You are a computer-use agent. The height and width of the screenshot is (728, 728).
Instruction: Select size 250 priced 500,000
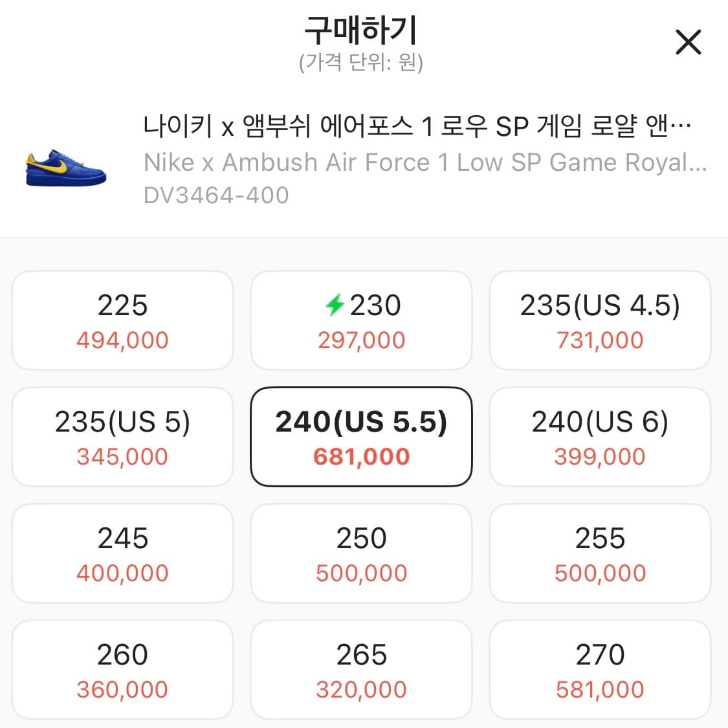(x=361, y=553)
